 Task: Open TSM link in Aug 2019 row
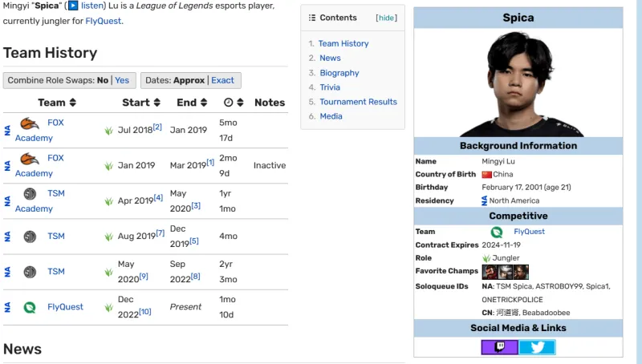56,236
